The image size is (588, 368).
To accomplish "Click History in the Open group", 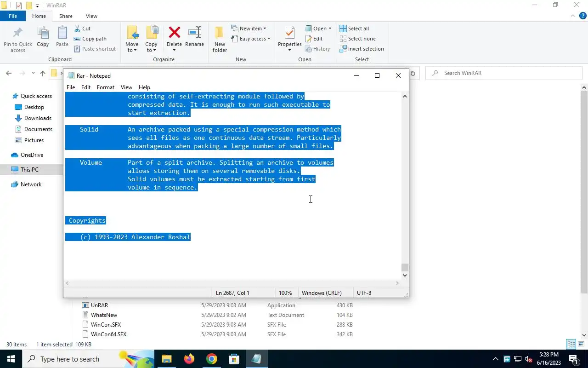I will [x=317, y=49].
